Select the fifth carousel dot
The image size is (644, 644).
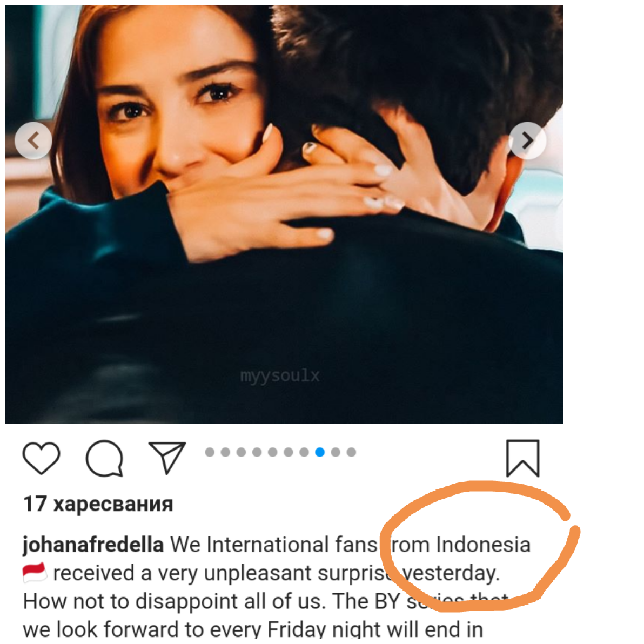coord(273,452)
